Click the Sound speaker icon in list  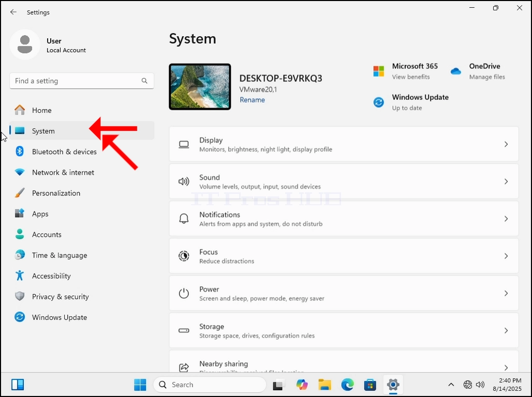coord(184,182)
